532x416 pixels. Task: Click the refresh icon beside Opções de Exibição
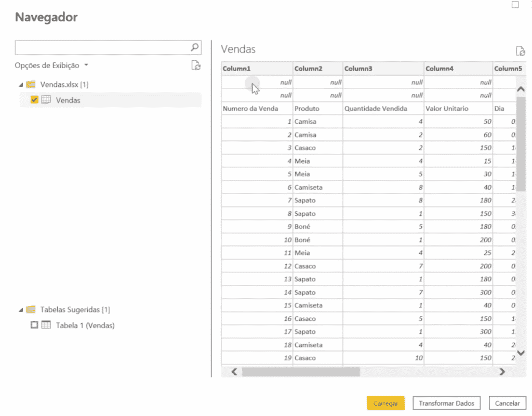195,66
